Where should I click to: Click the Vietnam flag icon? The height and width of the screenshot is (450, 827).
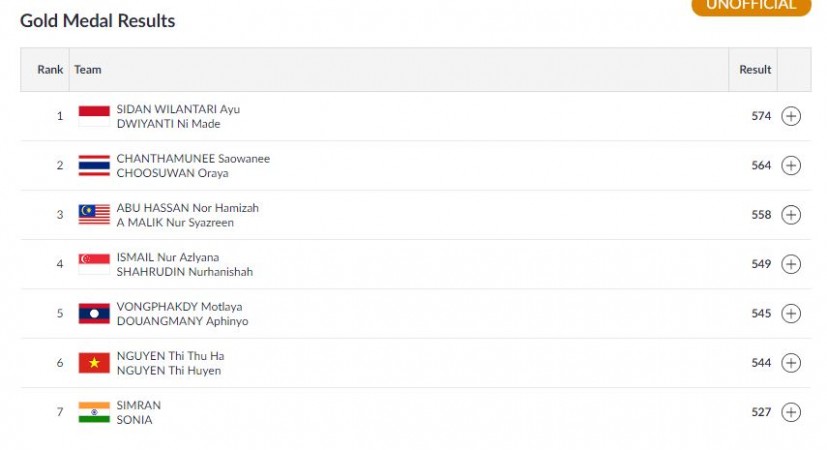[x=94, y=363]
